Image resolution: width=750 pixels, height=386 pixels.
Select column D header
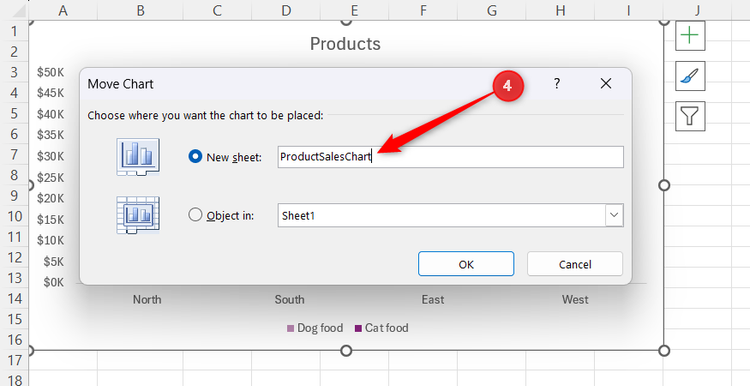[286, 10]
